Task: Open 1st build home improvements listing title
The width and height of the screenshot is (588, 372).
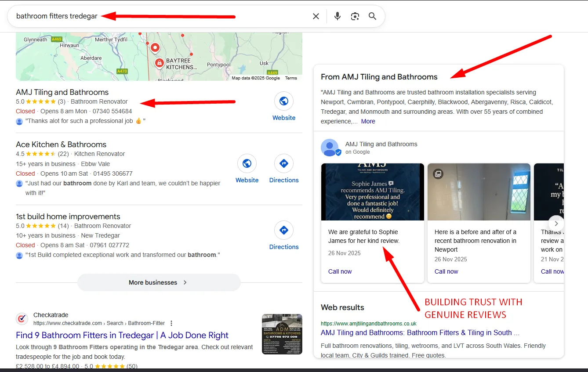Action: click(68, 217)
